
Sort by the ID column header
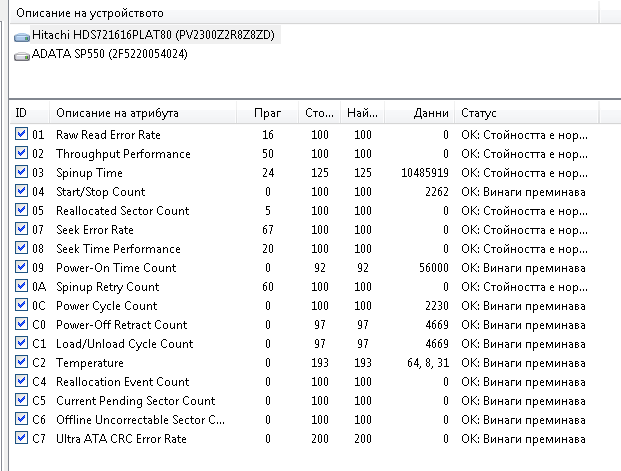(x=30, y=113)
